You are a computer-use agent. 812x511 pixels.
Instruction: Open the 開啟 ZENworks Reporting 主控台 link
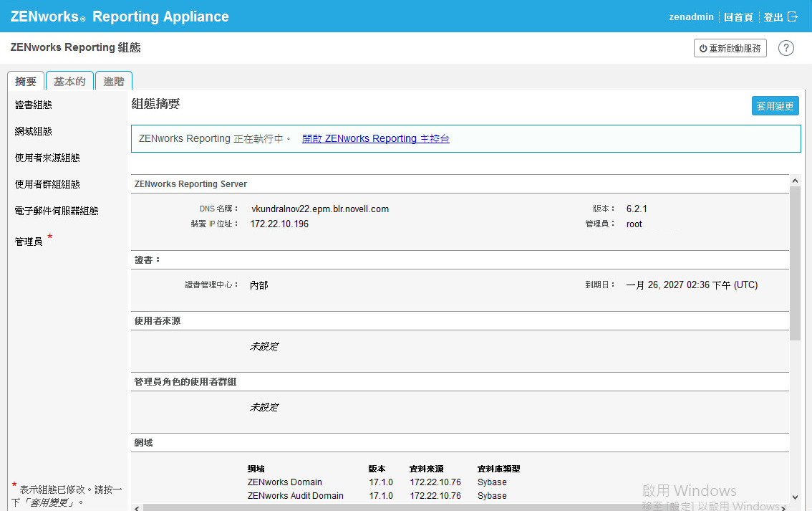click(x=375, y=138)
